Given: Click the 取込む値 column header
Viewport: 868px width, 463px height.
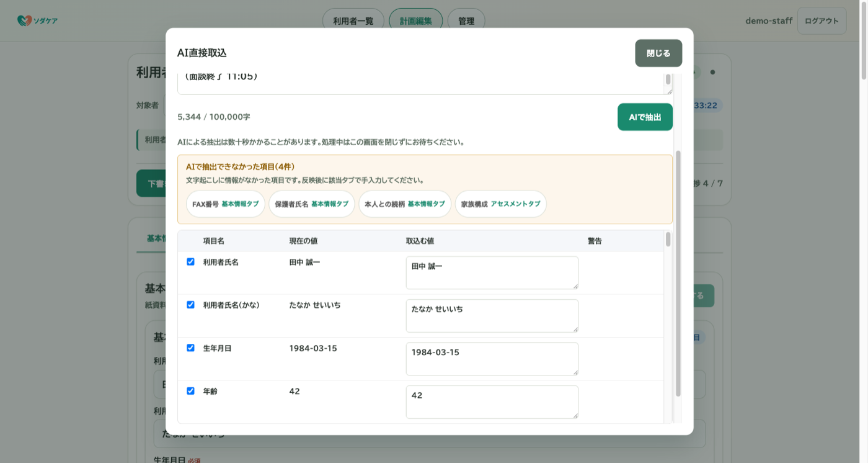Looking at the screenshot, I should point(420,241).
